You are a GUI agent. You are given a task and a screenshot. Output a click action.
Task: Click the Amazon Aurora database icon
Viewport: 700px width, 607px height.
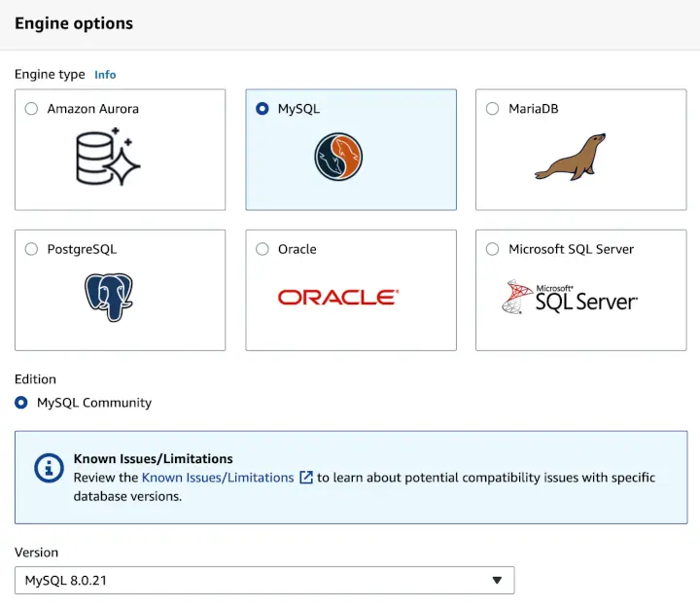pyautogui.click(x=108, y=157)
